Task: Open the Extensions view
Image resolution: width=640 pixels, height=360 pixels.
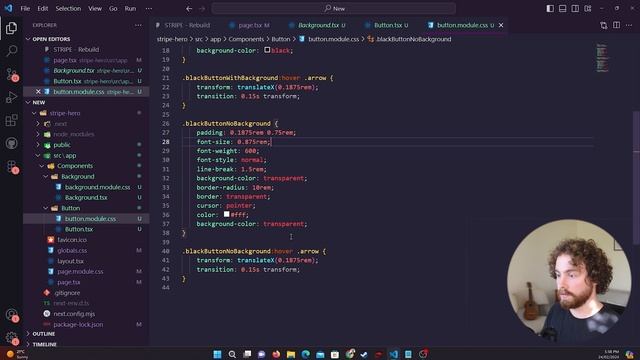Action: 11,120
